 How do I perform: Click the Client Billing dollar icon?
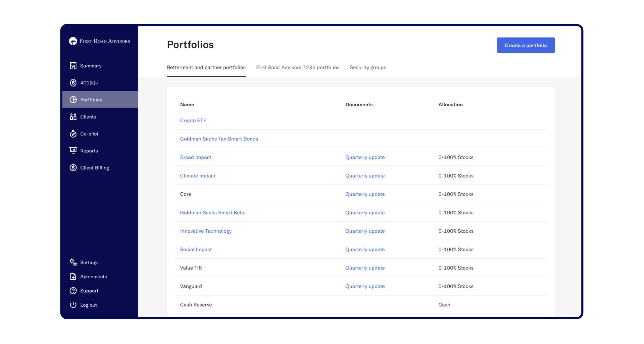pyautogui.click(x=73, y=168)
